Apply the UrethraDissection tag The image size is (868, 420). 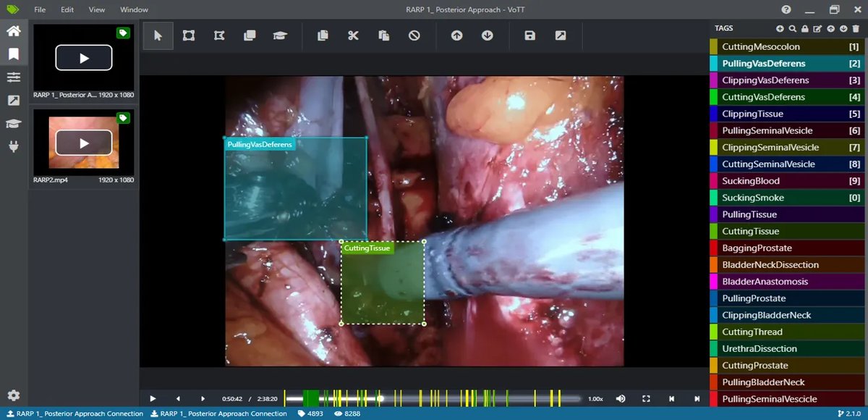pyautogui.click(x=786, y=349)
